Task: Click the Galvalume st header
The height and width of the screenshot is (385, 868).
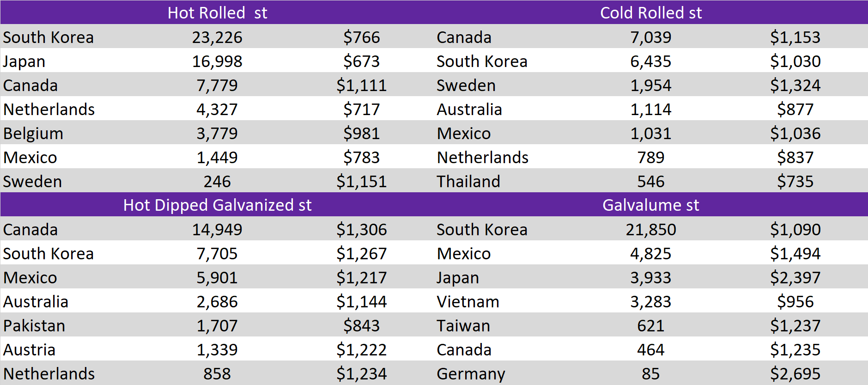Action: pyautogui.click(x=651, y=205)
